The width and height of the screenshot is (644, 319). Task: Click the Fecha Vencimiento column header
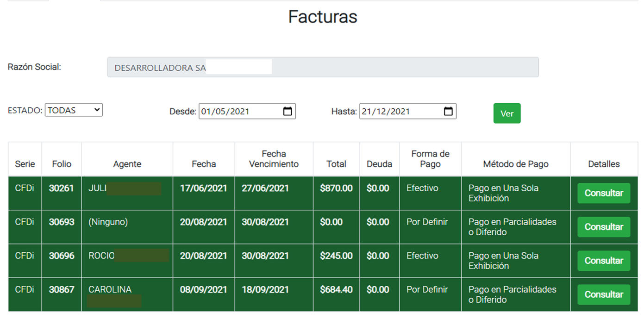274,159
